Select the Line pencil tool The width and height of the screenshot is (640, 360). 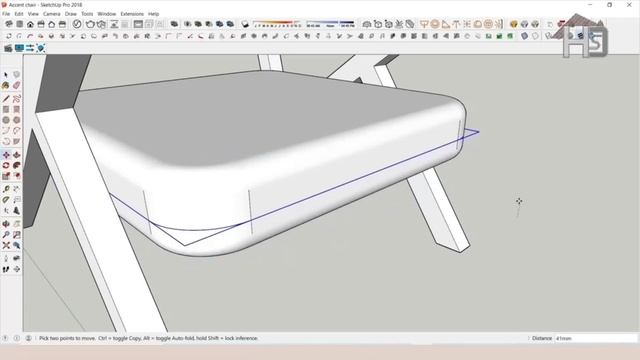6,99
